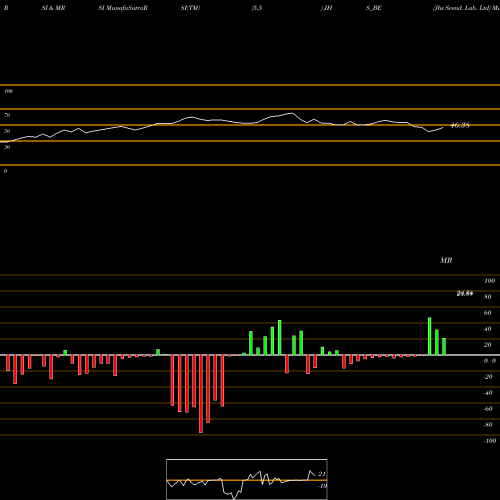Screen dimensions: 500x500
Task: Click the -19 label in the mini chart
Action: click(x=322, y=486)
